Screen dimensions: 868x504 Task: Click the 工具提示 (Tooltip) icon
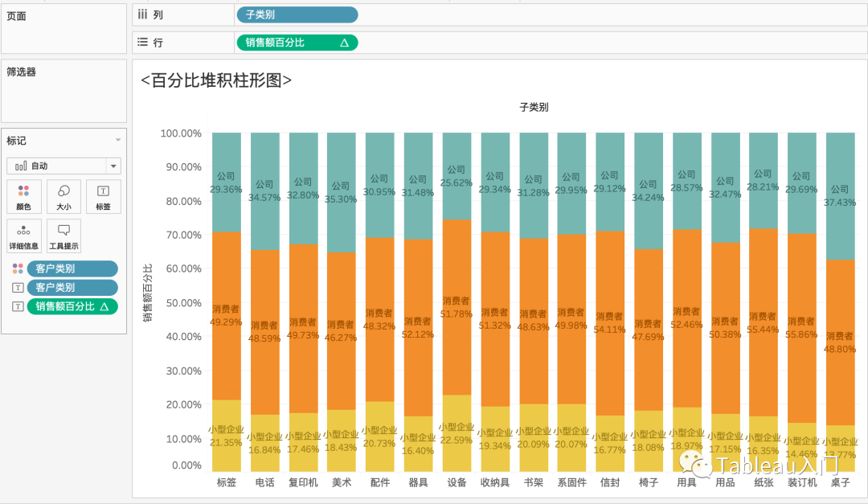63,236
